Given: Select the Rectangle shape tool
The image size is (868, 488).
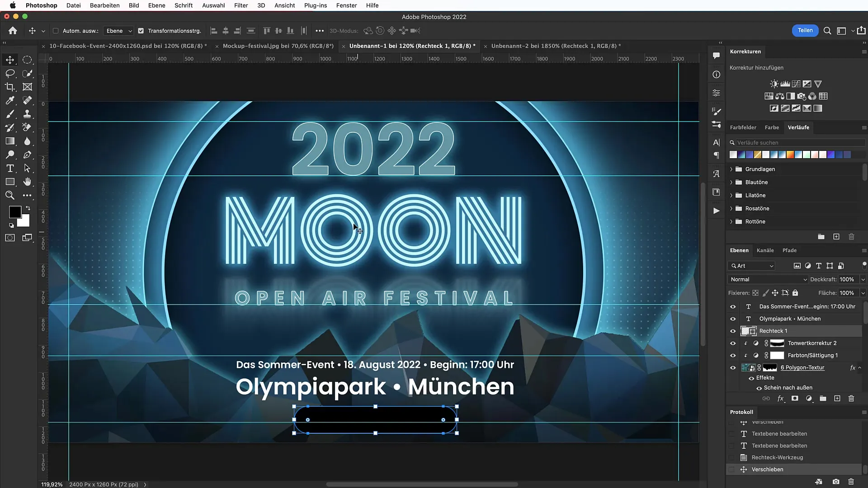Looking at the screenshot, I should 10,182.
